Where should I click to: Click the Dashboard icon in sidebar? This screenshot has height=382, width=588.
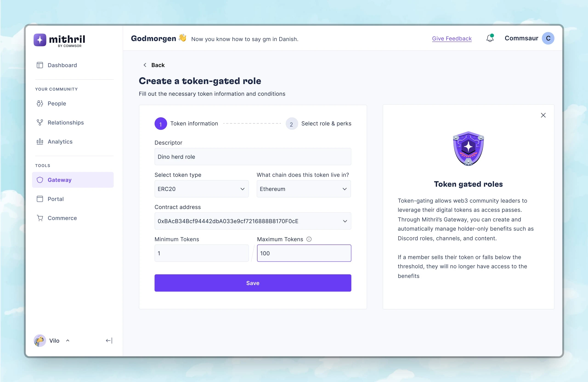(x=40, y=65)
